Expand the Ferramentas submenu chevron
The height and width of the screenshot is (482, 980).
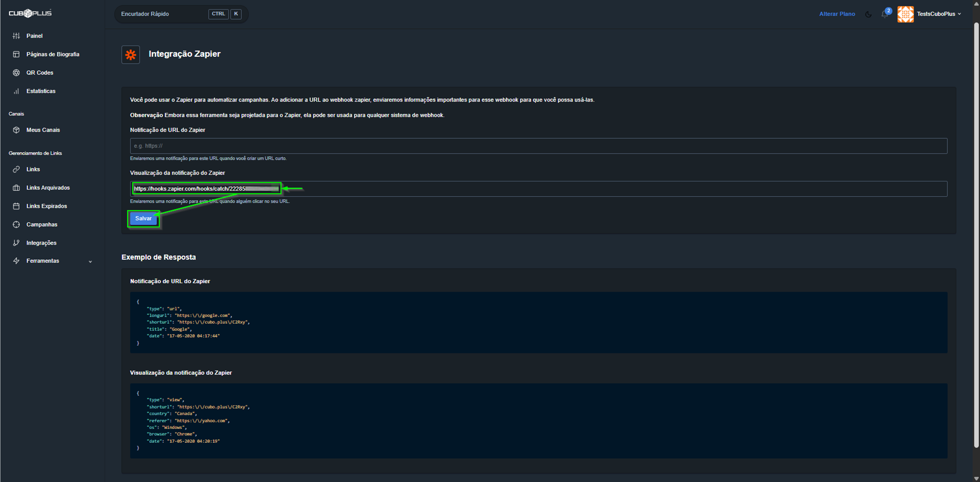click(x=90, y=261)
